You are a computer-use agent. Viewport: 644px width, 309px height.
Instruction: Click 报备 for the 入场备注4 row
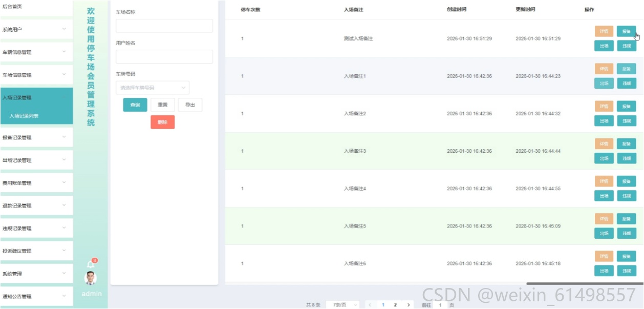click(627, 181)
